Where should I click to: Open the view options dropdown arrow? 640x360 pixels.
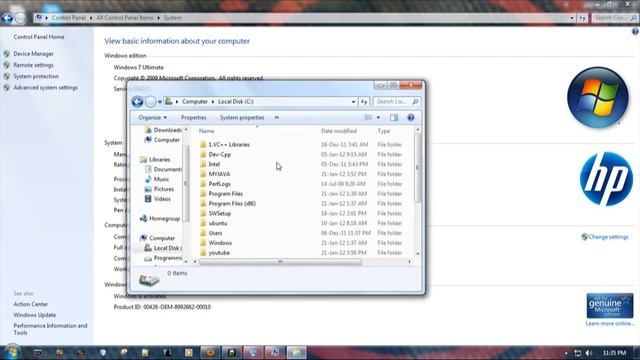click(378, 118)
